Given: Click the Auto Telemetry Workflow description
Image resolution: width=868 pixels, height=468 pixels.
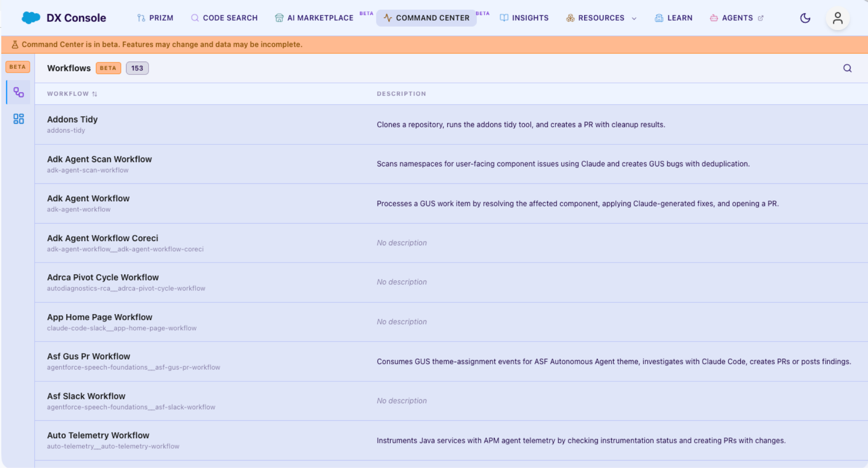Looking at the screenshot, I should point(581,440).
